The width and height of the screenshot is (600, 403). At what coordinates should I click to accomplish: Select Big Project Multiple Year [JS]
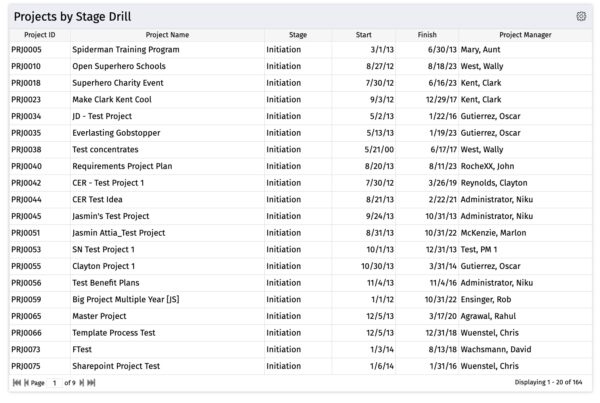tap(126, 299)
